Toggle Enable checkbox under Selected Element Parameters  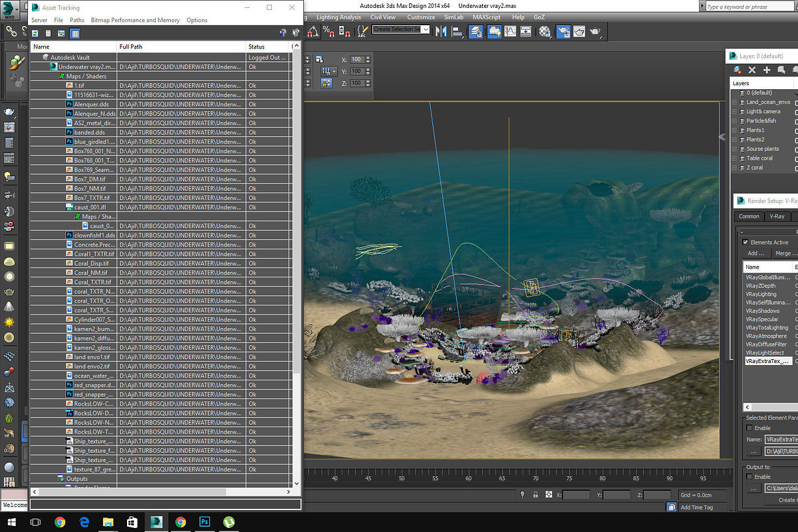pos(750,428)
